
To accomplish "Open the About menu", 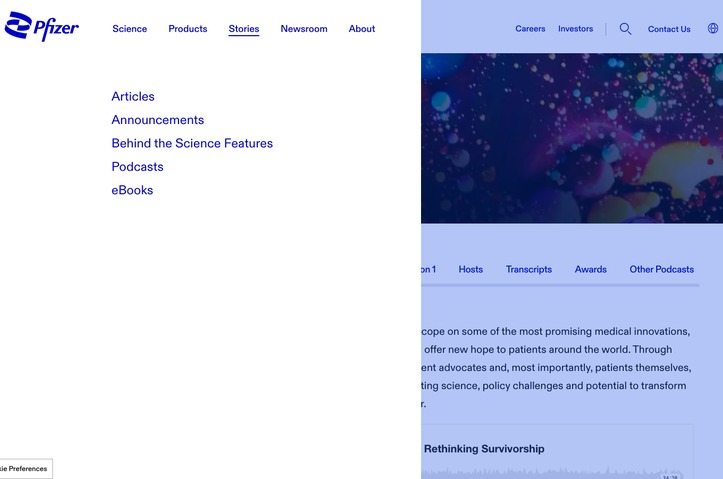I will 362,29.
